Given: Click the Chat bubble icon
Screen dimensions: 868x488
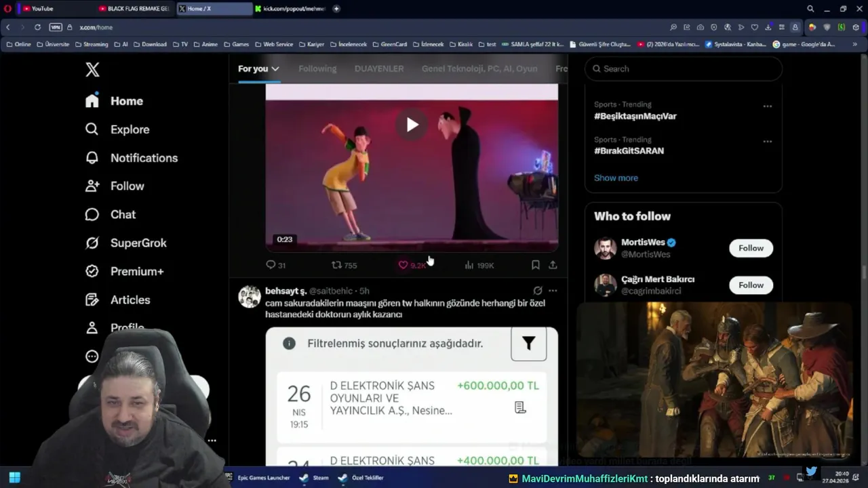Looking at the screenshot, I should coord(92,214).
